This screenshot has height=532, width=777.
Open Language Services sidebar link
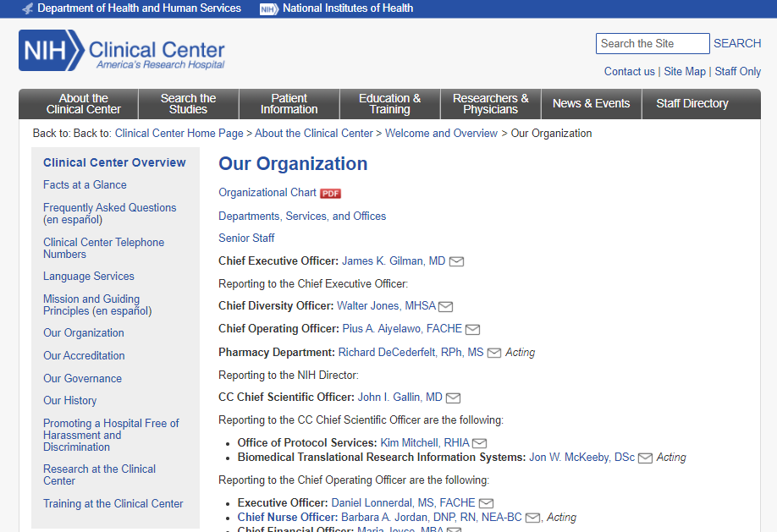tap(89, 276)
